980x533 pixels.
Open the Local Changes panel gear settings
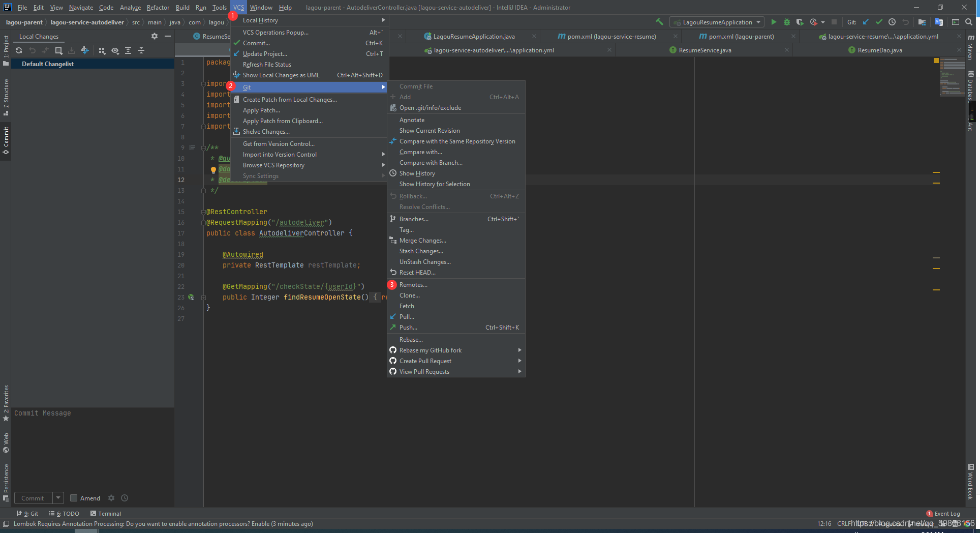coord(155,36)
